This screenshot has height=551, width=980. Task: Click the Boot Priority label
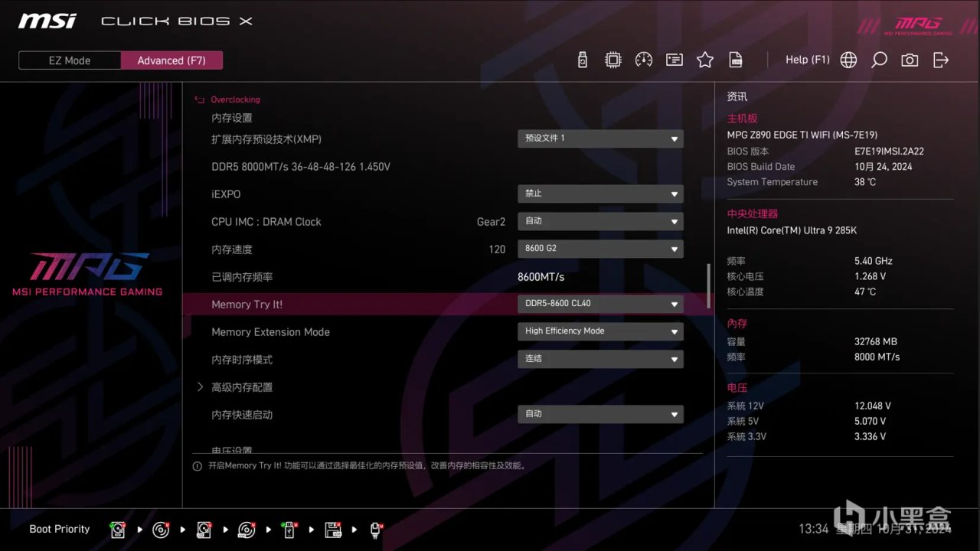(60, 529)
